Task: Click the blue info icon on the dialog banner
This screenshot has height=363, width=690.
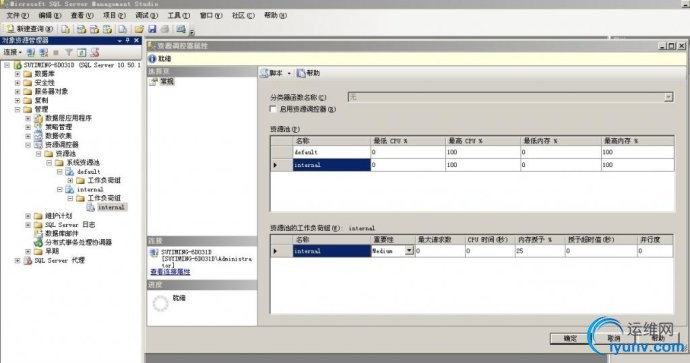Action: 152,59
